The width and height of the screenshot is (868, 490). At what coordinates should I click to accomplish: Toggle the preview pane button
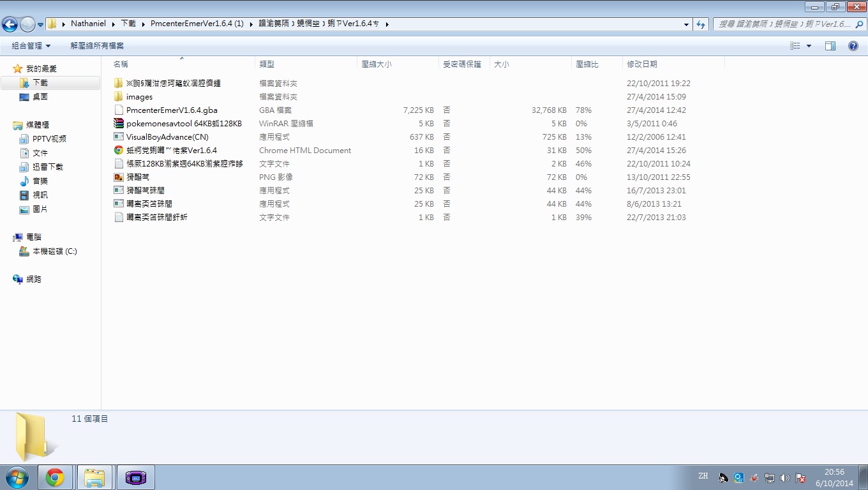(x=830, y=46)
